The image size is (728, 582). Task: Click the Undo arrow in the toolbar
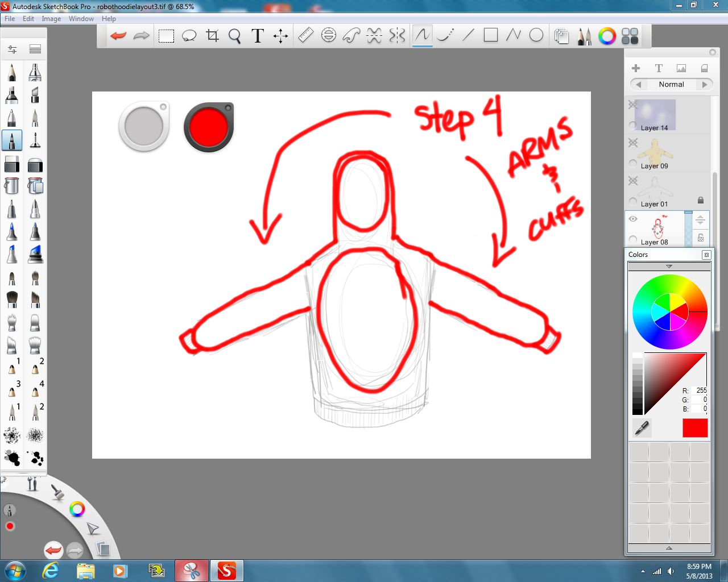[x=117, y=35]
